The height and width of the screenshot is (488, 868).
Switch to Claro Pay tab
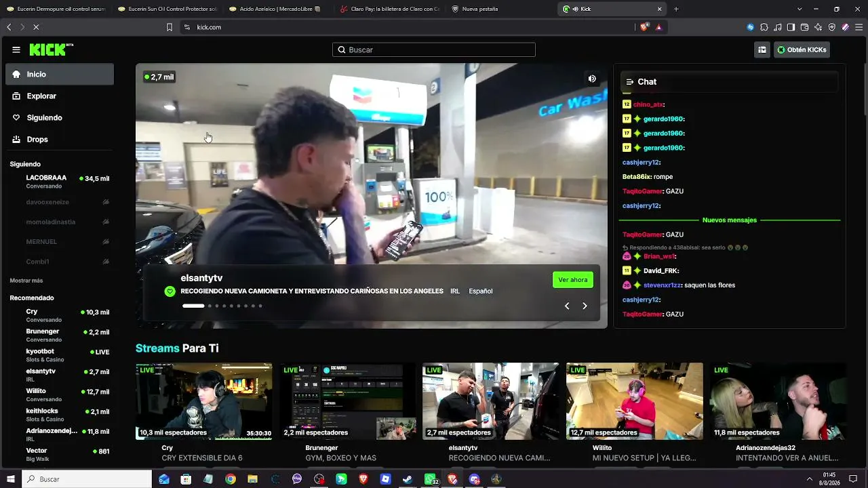[x=389, y=9]
